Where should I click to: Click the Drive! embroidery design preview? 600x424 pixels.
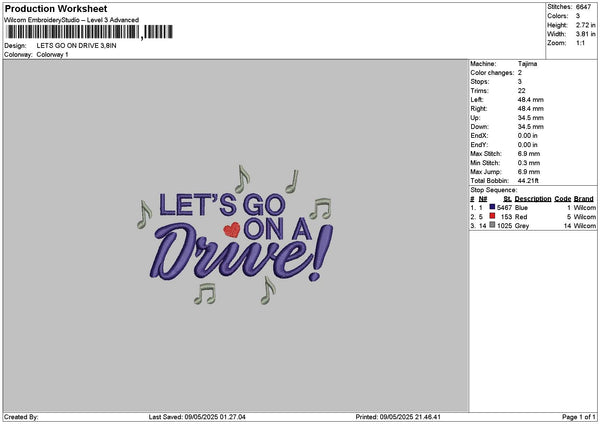[235, 236]
